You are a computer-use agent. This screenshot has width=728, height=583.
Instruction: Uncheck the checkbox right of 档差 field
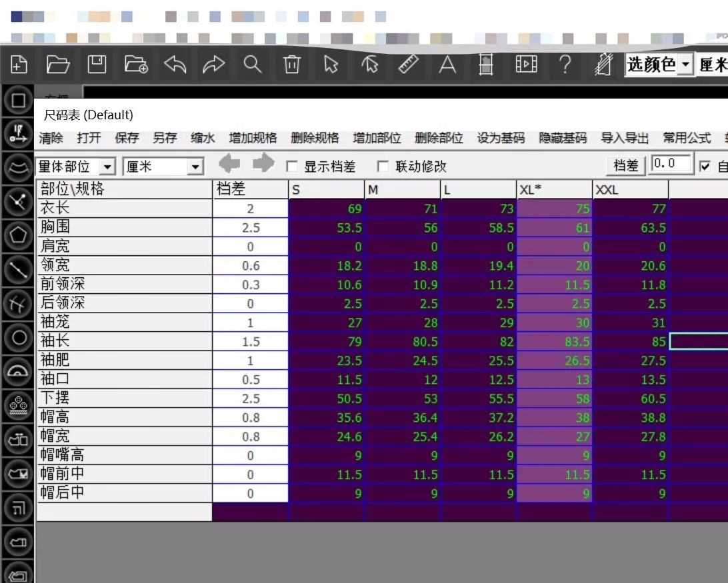click(705, 166)
